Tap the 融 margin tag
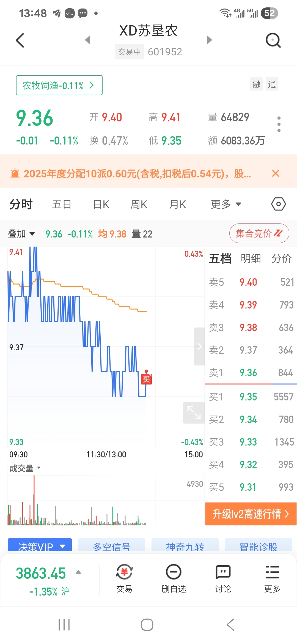This screenshot has height=644, width=297. click(256, 84)
